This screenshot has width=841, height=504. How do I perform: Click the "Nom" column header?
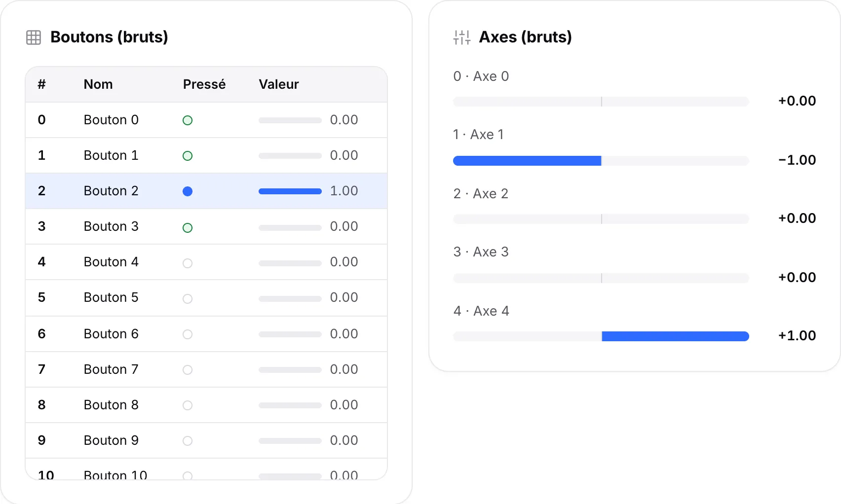98,84
